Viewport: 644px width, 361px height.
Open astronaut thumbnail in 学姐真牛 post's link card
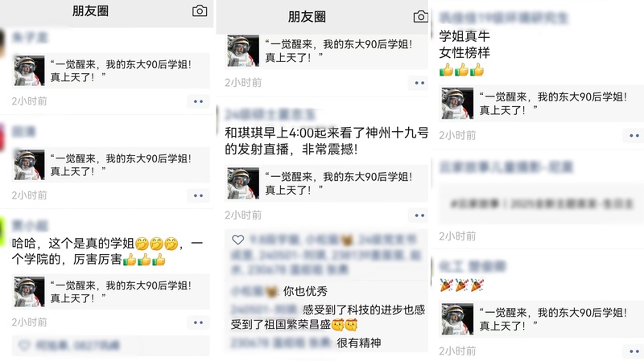(457, 104)
